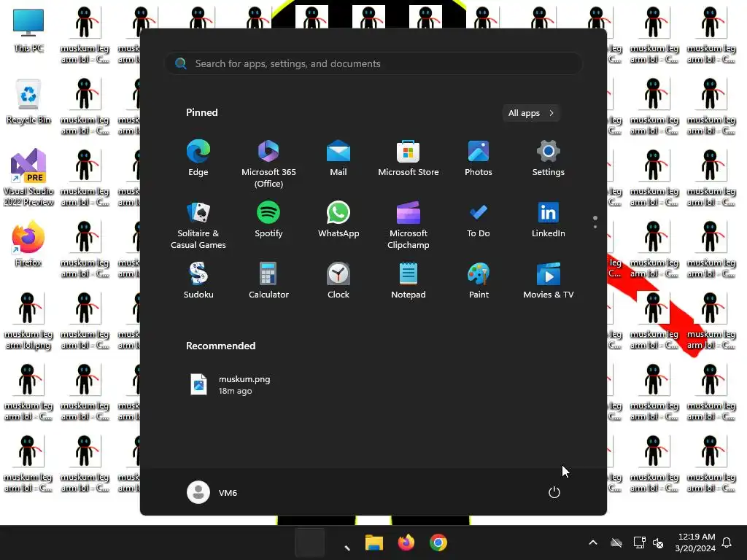Viewport: 747px width, 560px height.
Task: Go to next pinned apps page
Action: (x=595, y=227)
